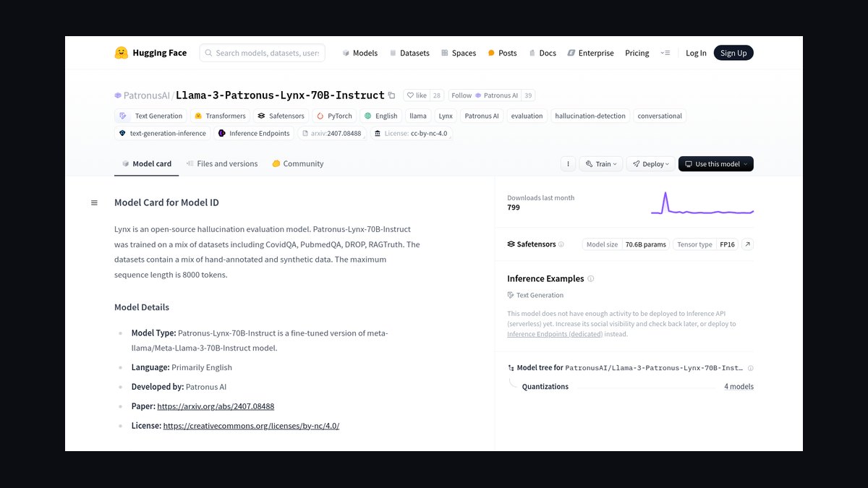Select the text-generation-inference tag

(162, 133)
